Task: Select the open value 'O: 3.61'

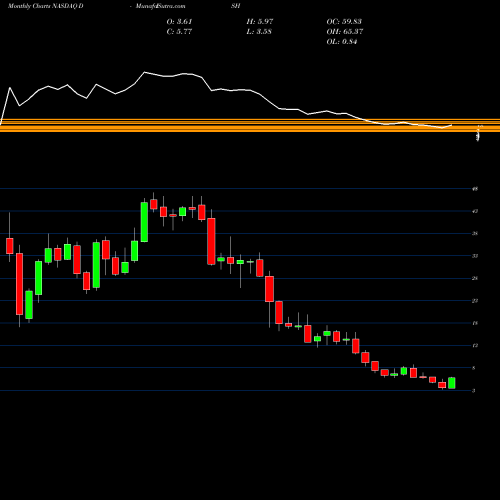Action: coord(179,22)
